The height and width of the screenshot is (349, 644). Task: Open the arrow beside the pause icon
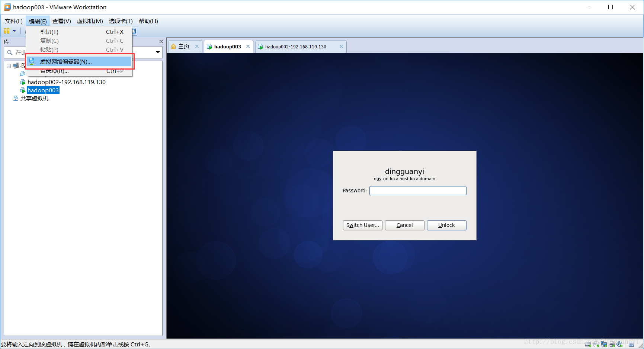(x=15, y=31)
